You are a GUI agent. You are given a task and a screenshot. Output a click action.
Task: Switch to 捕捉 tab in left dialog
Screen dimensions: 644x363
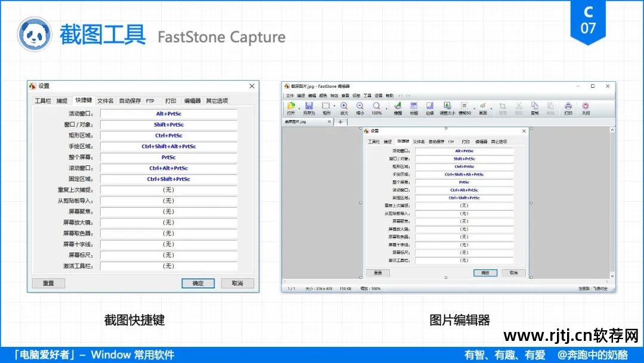click(x=62, y=101)
